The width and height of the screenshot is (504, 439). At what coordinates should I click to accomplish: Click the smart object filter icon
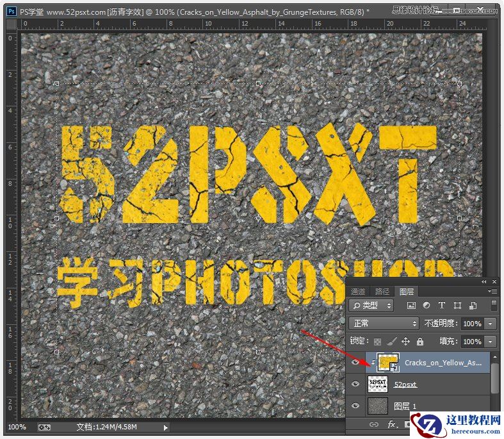[473, 305]
